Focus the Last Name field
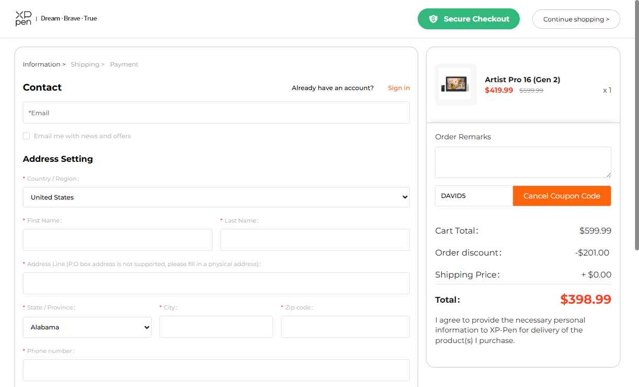The image size is (639, 387). [x=315, y=240]
